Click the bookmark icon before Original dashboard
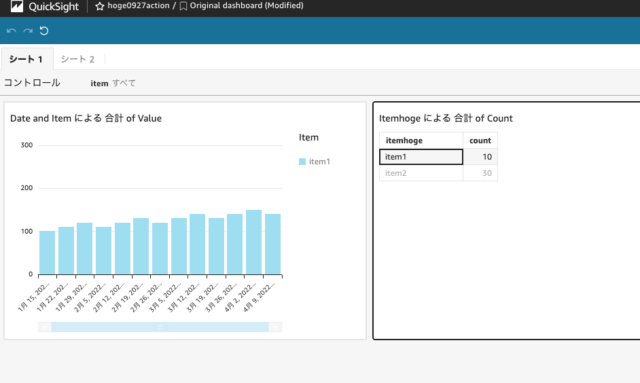Screen dimensions: 640x383 coord(183,6)
